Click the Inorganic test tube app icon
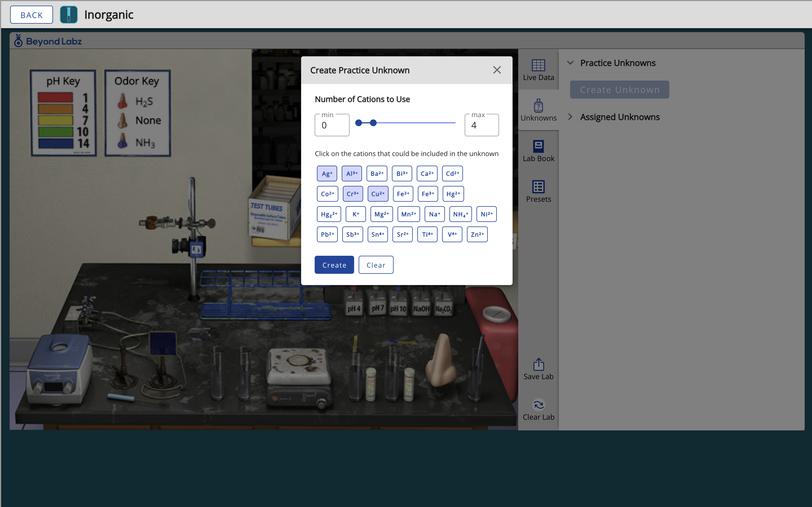 [69, 15]
